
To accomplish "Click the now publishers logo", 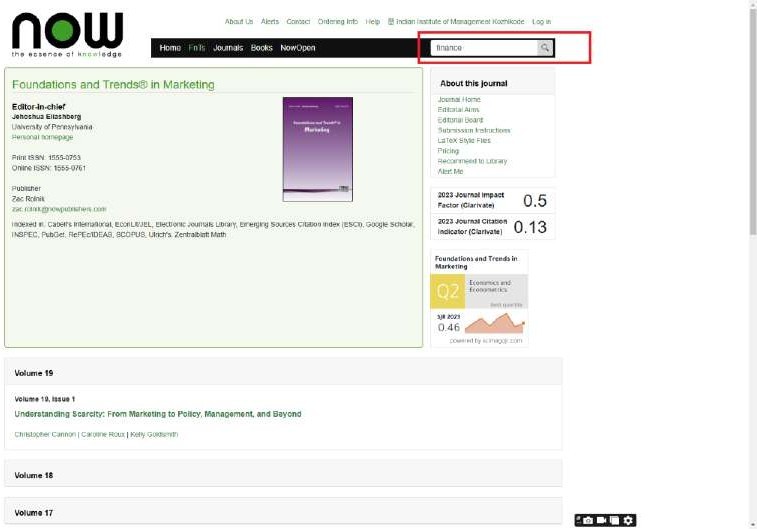I will [x=67, y=34].
